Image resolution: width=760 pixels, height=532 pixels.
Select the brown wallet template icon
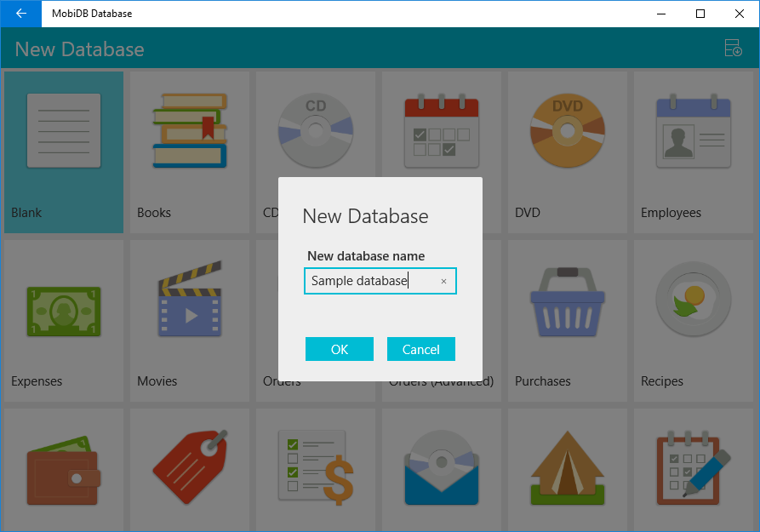pos(64,471)
